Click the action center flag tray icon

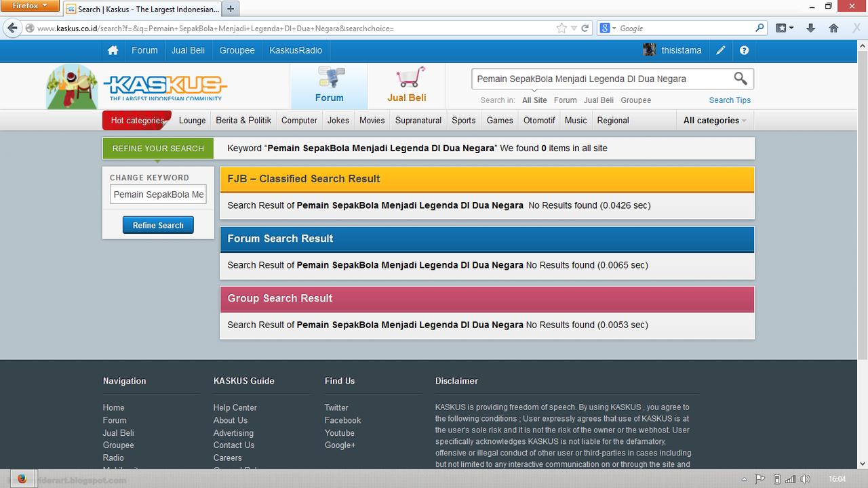point(760,479)
